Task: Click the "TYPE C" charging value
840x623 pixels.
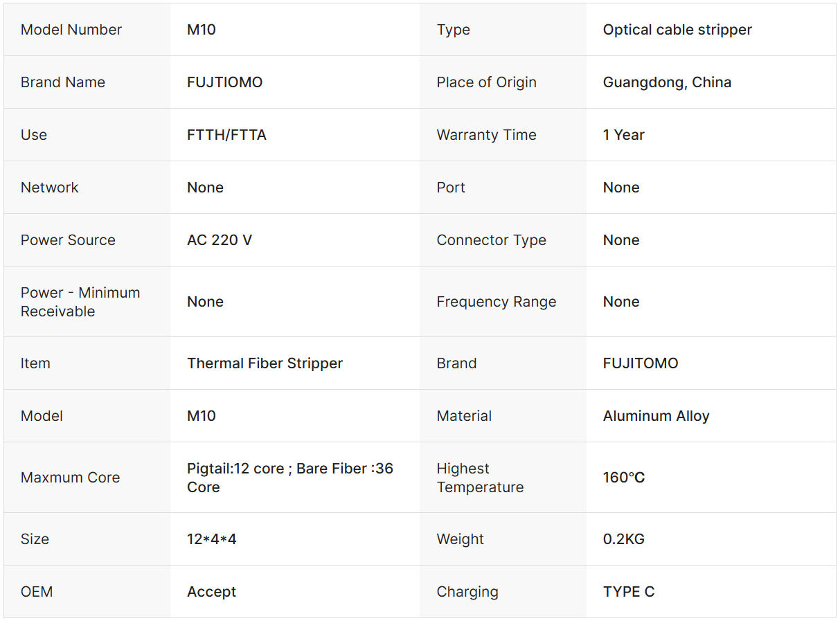Action: pyautogui.click(x=628, y=592)
